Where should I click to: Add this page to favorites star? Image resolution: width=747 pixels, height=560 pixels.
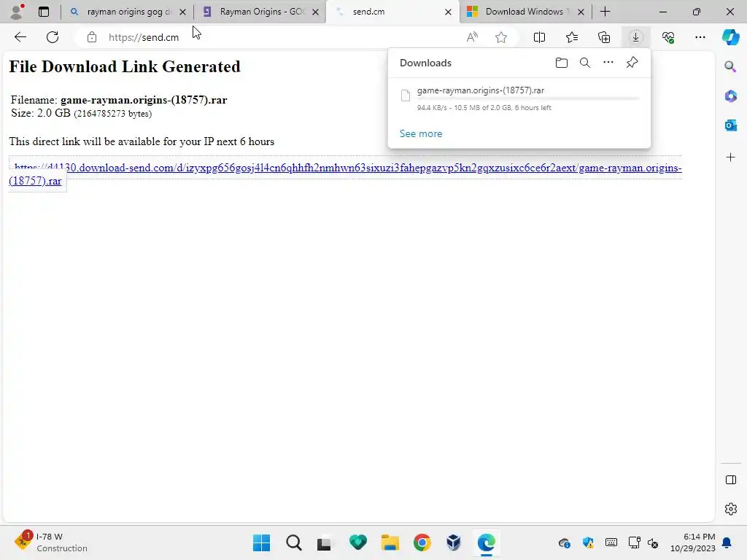coord(500,37)
